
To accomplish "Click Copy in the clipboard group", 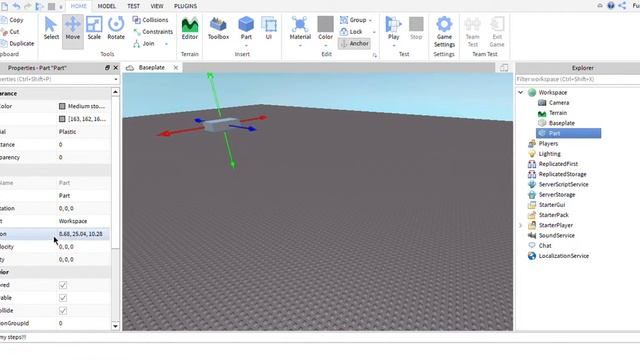I will click(12, 20).
